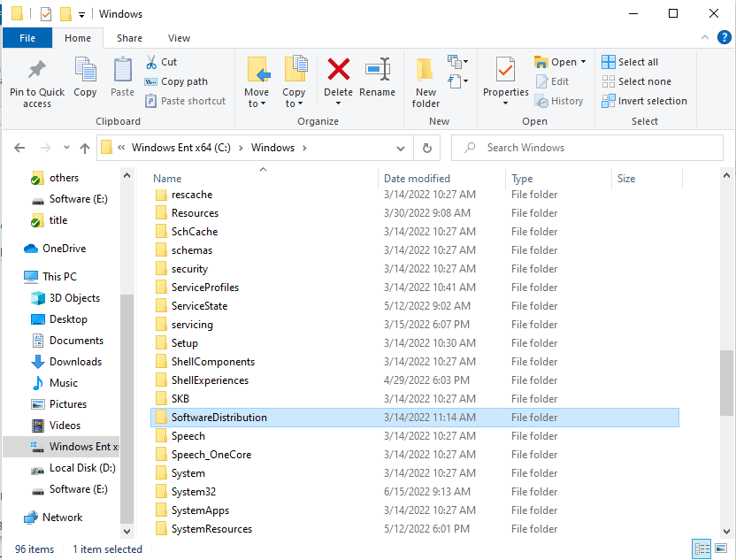
Task: Open the Move to dropdown
Action: [257, 98]
